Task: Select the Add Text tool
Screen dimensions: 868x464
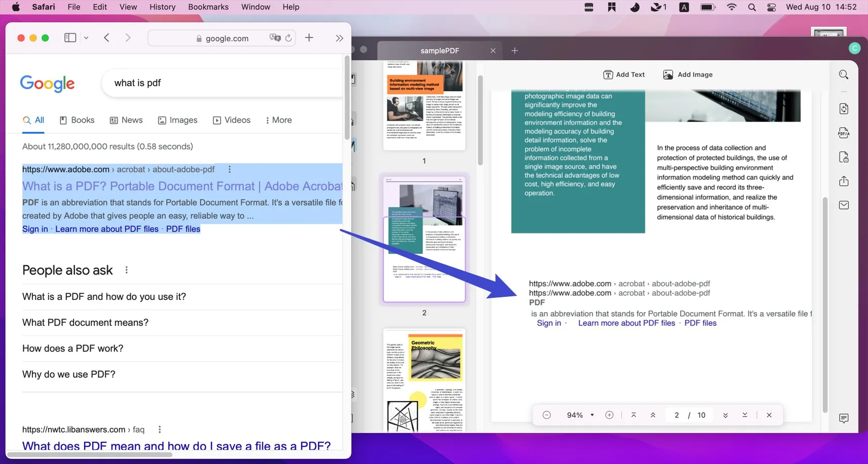Action: [x=624, y=74]
